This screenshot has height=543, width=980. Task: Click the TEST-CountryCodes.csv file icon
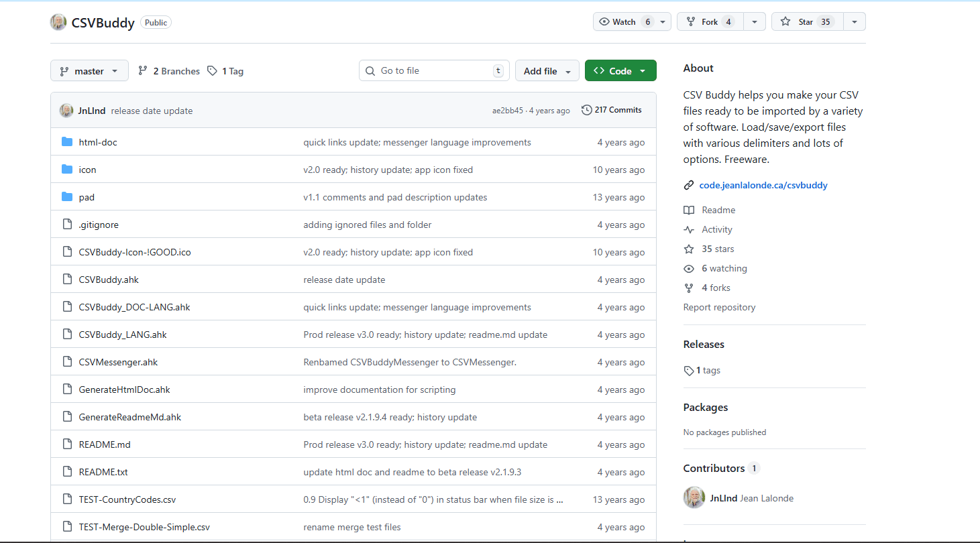[x=67, y=499]
